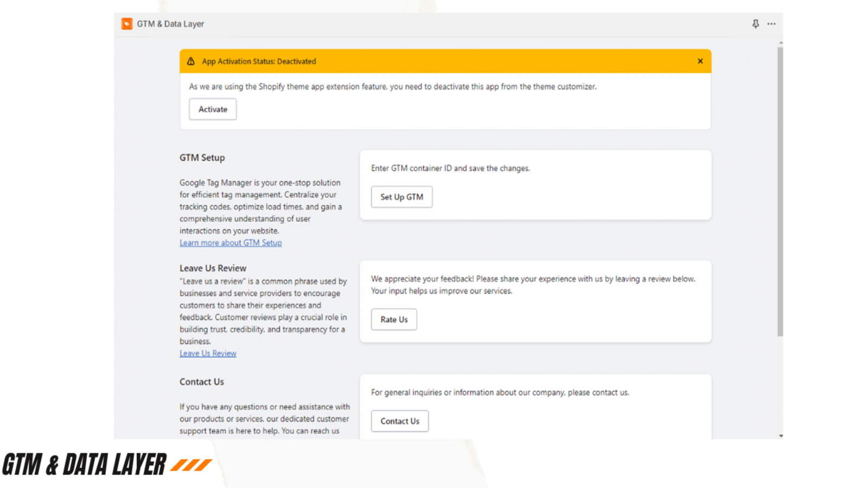Click the Rate Us button
Viewport: 868px width, 488px height.
coord(394,319)
